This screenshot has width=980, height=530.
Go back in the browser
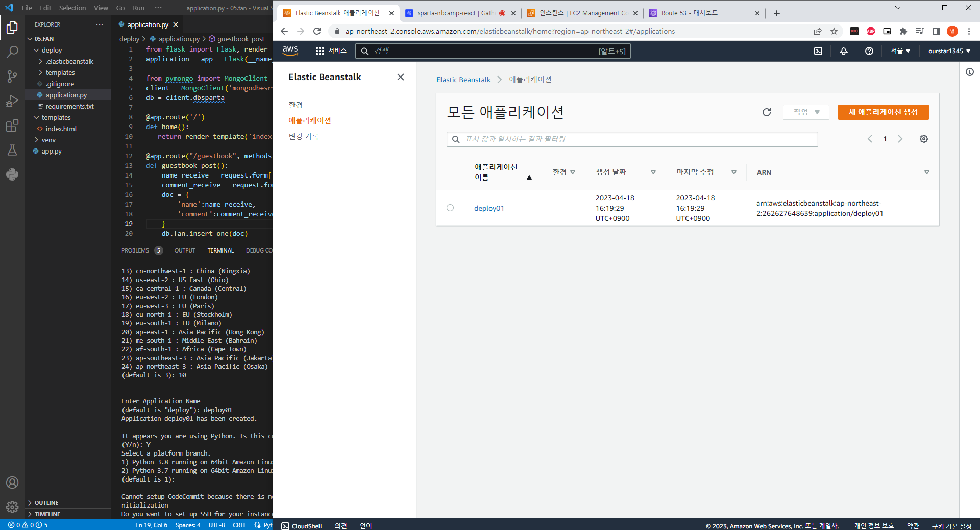(284, 31)
